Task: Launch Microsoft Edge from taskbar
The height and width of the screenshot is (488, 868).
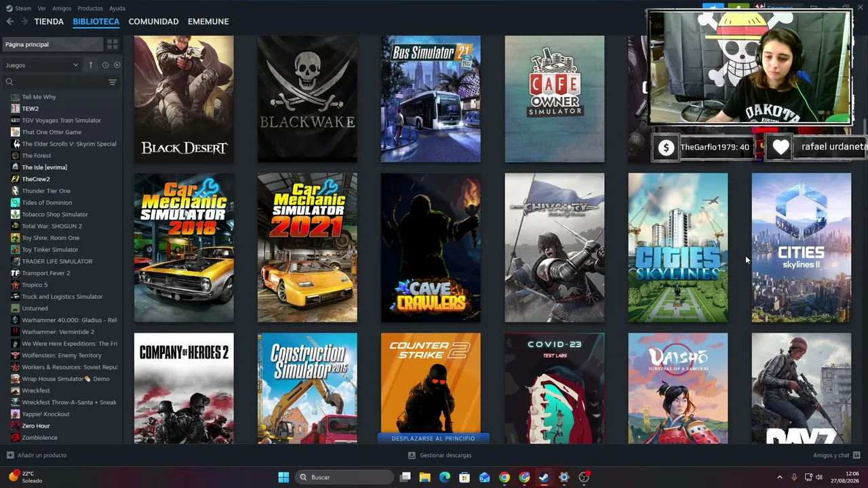Action: tap(445, 477)
